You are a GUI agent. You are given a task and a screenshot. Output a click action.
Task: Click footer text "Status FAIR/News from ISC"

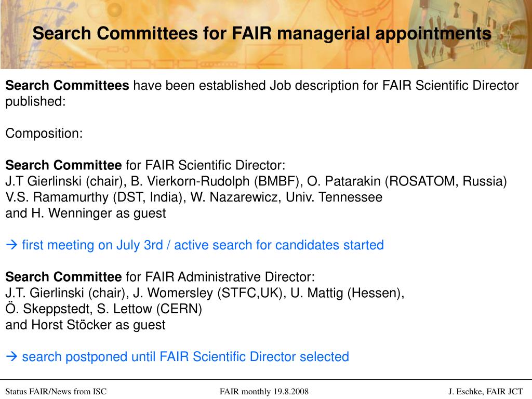point(56,391)
